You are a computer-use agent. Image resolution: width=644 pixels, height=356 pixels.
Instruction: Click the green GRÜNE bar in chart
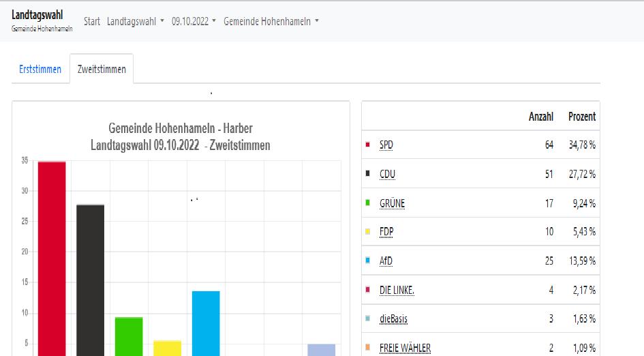click(x=129, y=336)
